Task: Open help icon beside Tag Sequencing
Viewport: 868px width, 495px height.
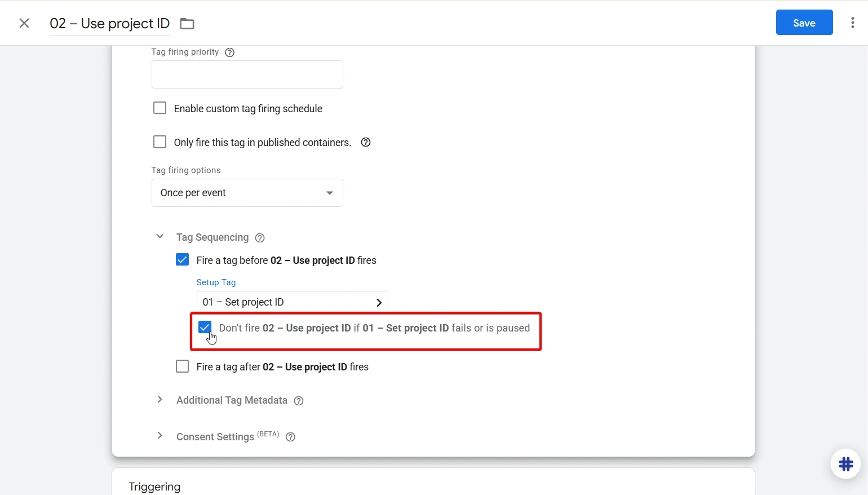Action: (260, 238)
